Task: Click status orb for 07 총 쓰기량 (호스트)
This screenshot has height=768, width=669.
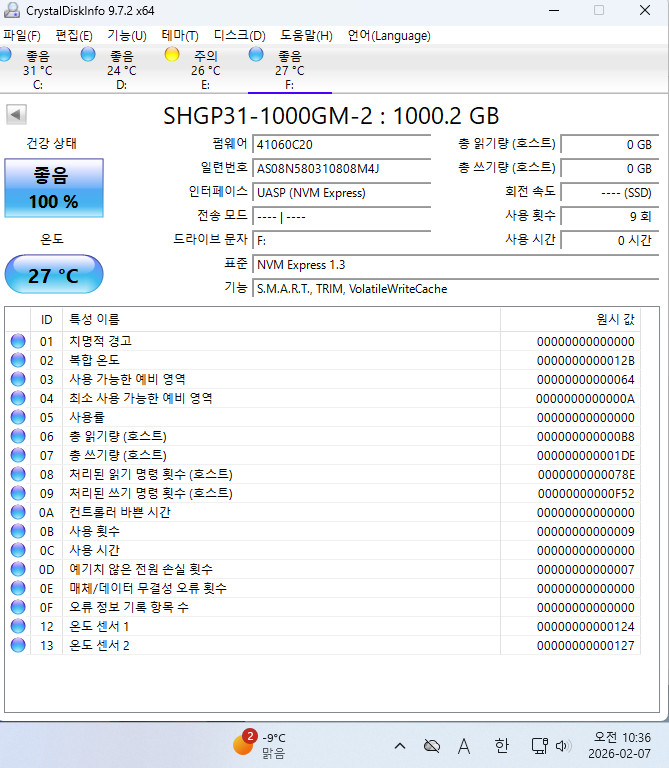Action: point(18,455)
